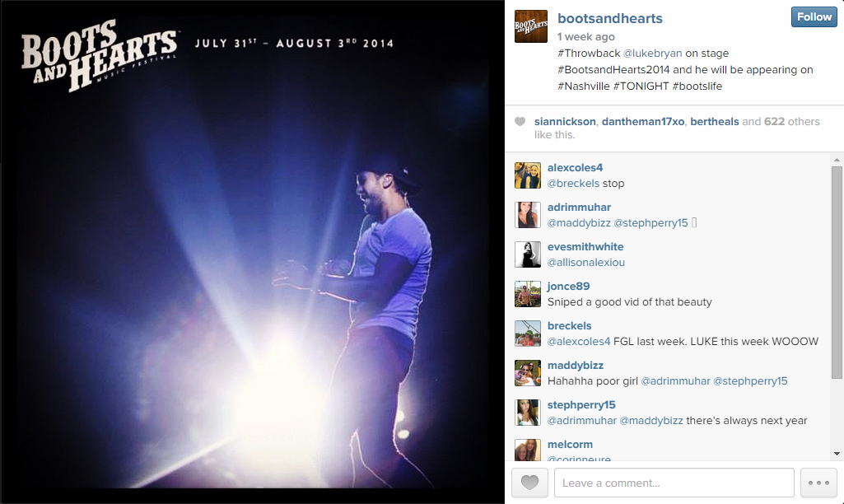Open adrimmuhar's avatar thumbnail
Image resolution: width=844 pixels, height=504 pixels.
[x=528, y=215]
